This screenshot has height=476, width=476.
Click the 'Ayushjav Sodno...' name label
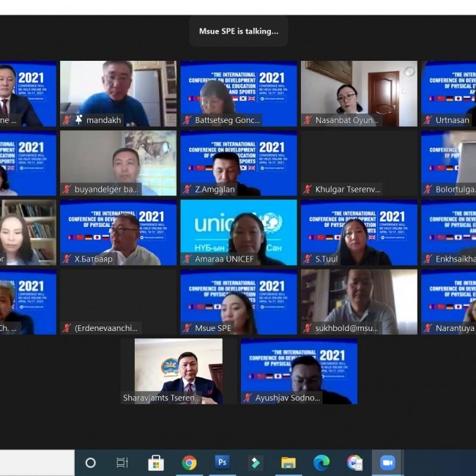[x=287, y=398]
